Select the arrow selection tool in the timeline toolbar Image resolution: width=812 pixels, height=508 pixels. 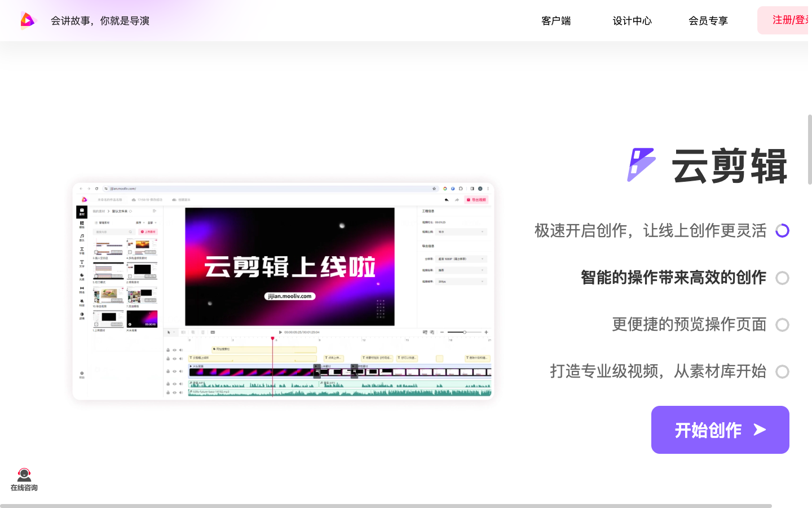point(169,332)
